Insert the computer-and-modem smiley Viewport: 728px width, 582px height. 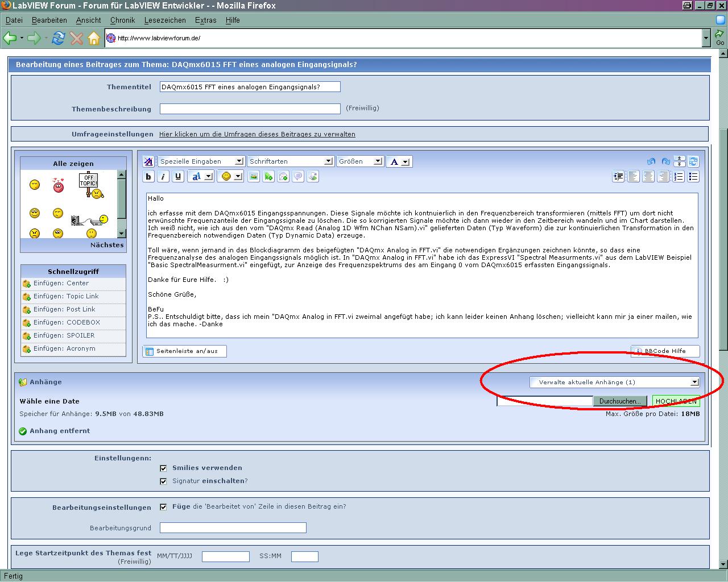coord(90,219)
